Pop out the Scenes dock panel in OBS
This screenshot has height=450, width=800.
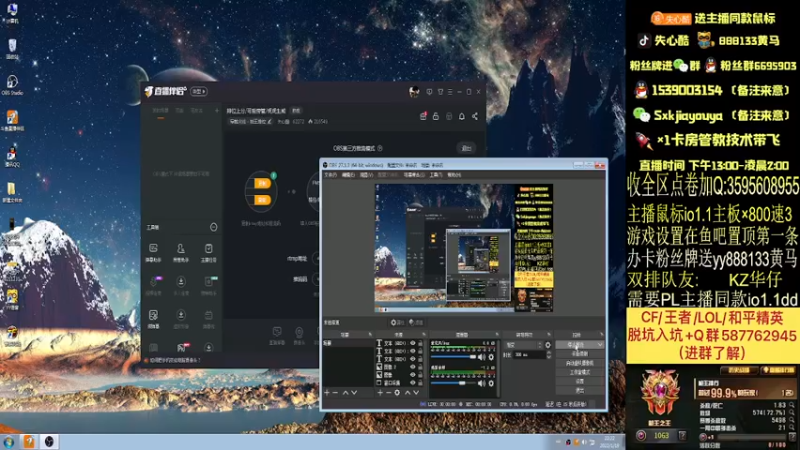coord(370,334)
